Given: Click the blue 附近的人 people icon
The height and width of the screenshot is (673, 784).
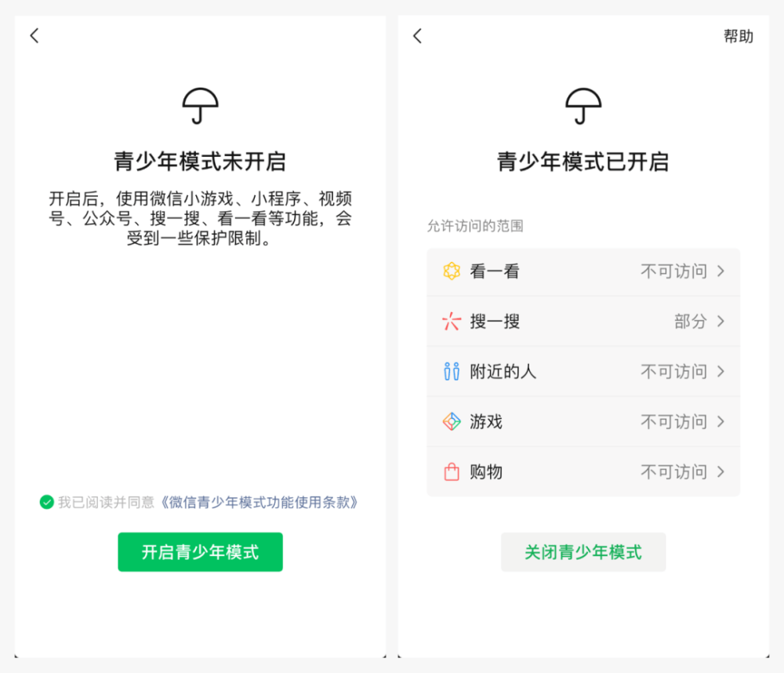Looking at the screenshot, I should tap(452, 371).
